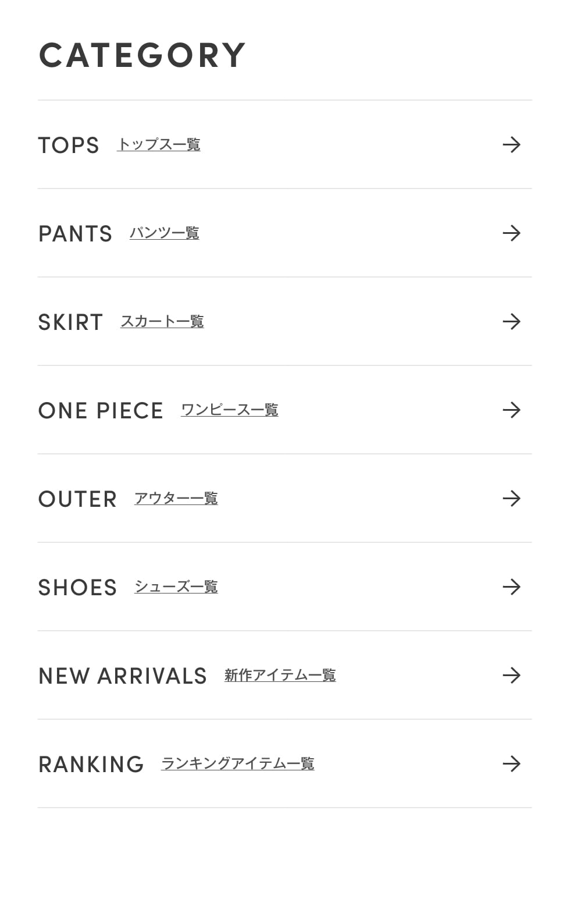Viewport: 570px width, 924px height.
Task: Go to the スカート一覧 link
Action: coord(162,322)
